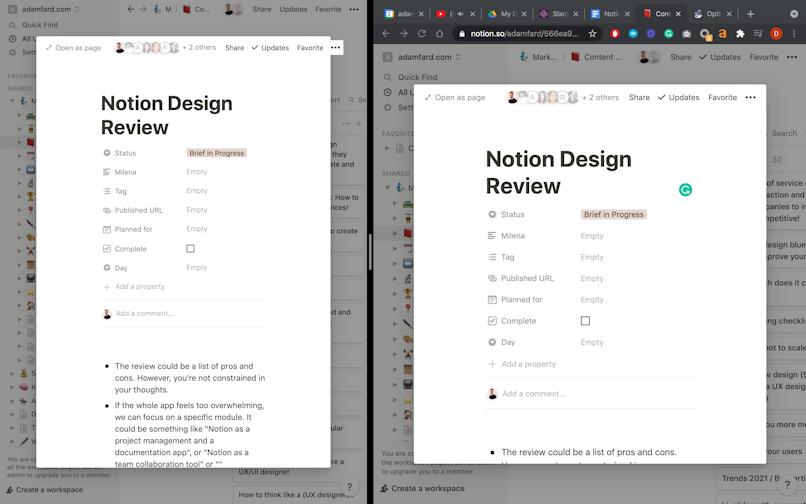Click Planned for calendar icon in right modal
806x504 pixels.
492,300
